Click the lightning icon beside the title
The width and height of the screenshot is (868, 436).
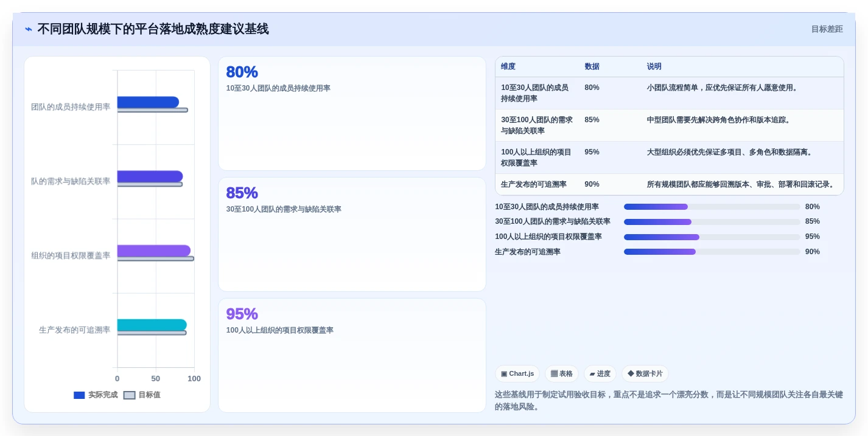(x=29, y=29)
